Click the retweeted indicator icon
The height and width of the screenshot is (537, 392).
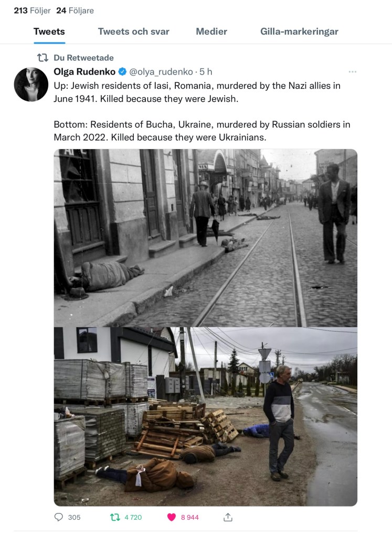tap(43, 58)
